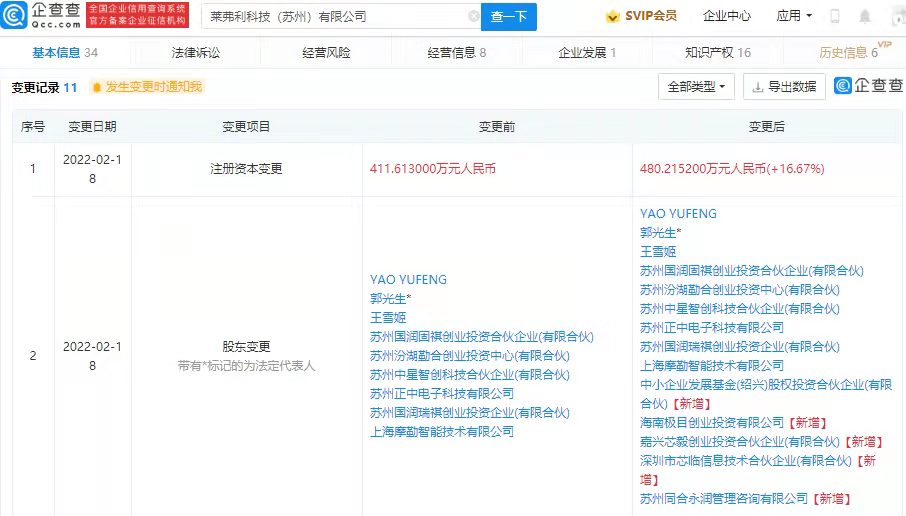The width and height of the screenshot is (906, 516).
Task: Switch to 历史信息 VIP tab
Action: point(854,51)
